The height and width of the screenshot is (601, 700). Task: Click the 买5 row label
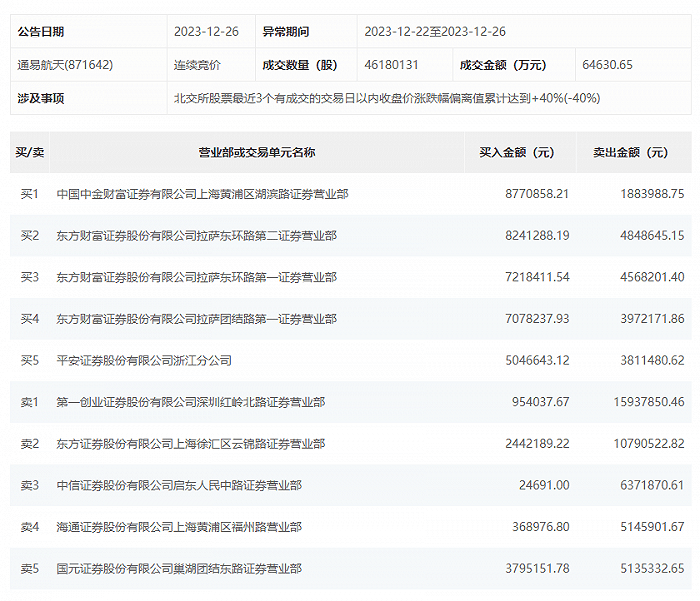pyautogui.click(x=30, y=360)
